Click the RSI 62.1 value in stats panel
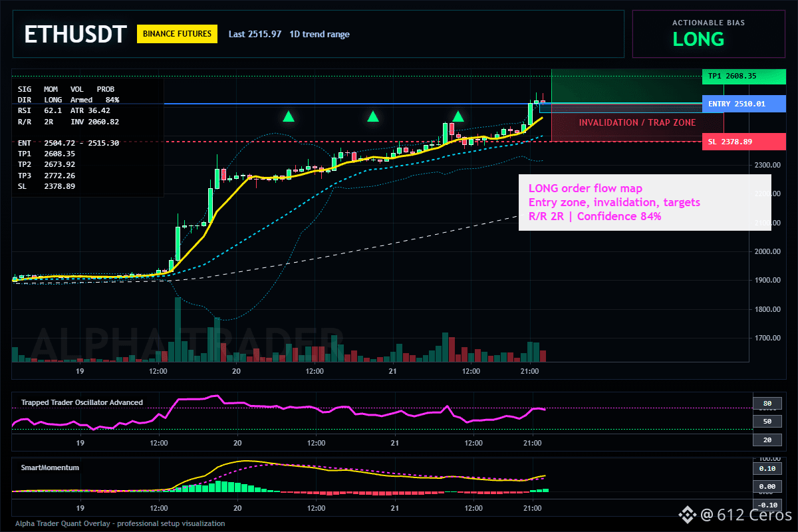The height and width of the screenshot is (532, 798). 40,110
